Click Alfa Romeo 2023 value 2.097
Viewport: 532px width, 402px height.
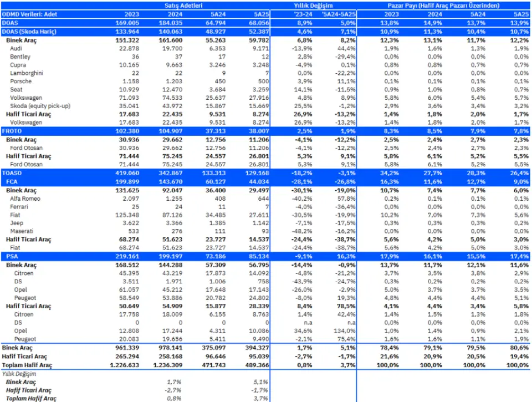(x=131, y=199)
